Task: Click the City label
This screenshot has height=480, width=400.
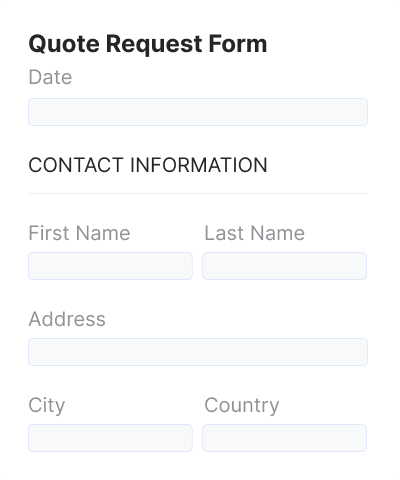Action: [47, 406]
